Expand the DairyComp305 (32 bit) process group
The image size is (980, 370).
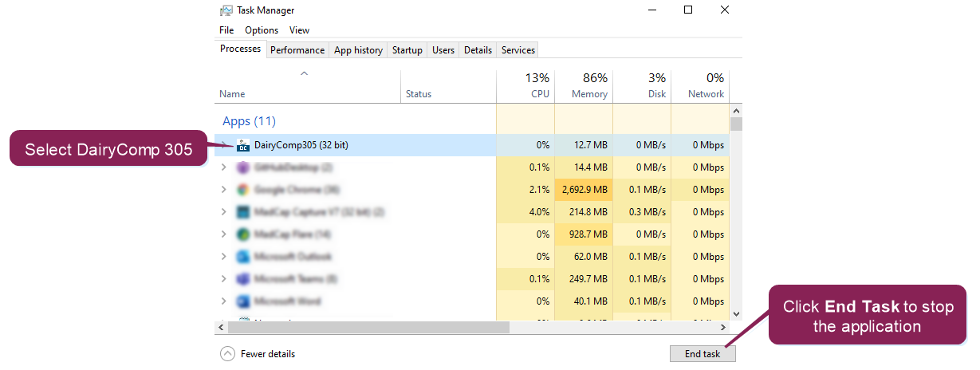click(223, 145)
